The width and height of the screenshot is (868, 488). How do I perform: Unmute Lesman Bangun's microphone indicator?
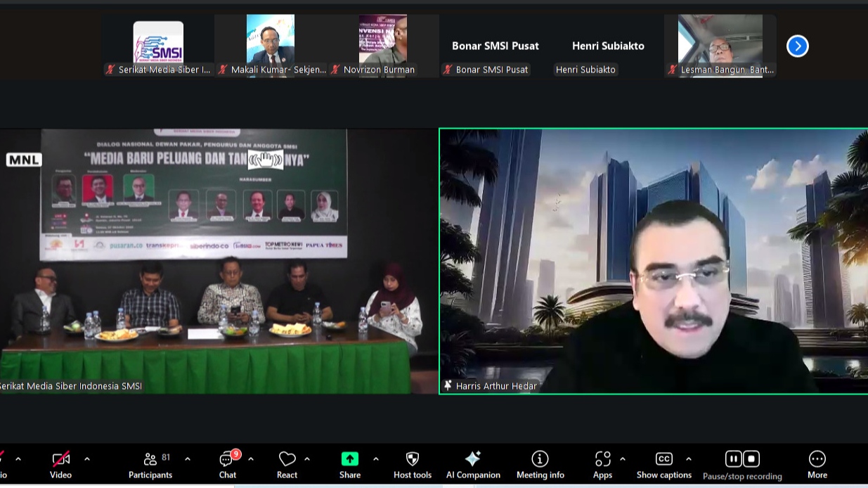pyautogui.click(x=673, y=70)
